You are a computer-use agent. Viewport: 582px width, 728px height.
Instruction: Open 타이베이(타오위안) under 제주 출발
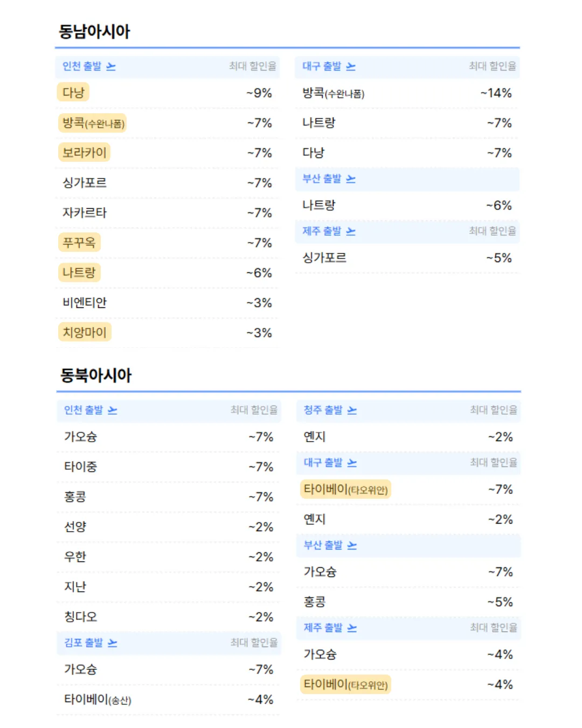345,685
